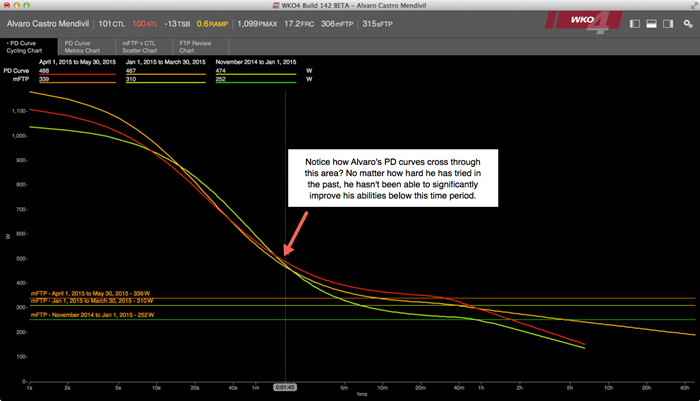
Task: Select the April 1, 2015 to May 30, 2015 range
Action: tap(77, 62)
